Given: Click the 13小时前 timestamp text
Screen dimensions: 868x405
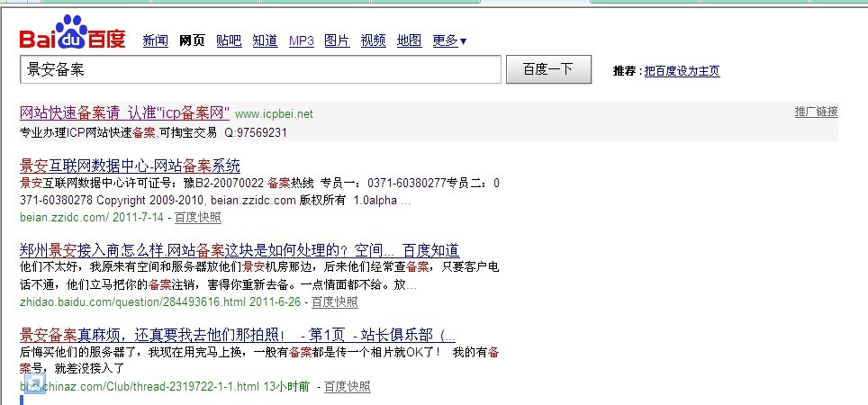Looking at the screenshot, I should click(286, 387).
